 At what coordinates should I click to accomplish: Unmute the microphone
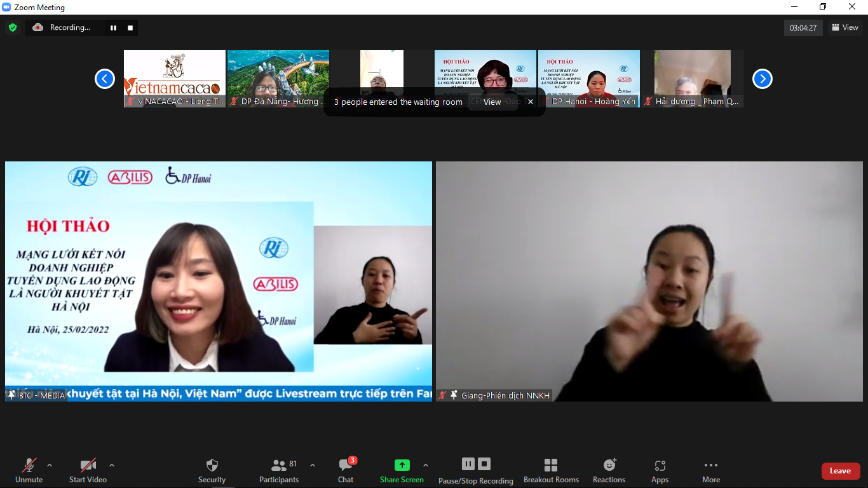coord(29,471)
